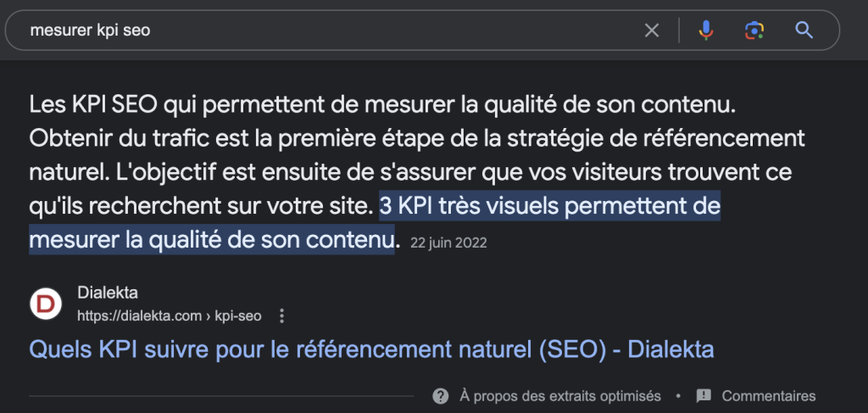The width and height of the screenshot is (868, 413).
Task: Start voice search with the microphone
Action: coord(705,31)
